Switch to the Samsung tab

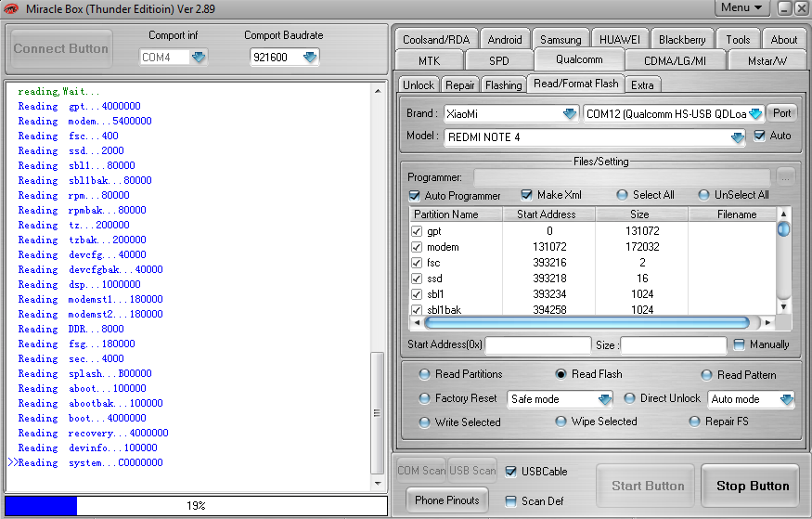coord(561,39)
